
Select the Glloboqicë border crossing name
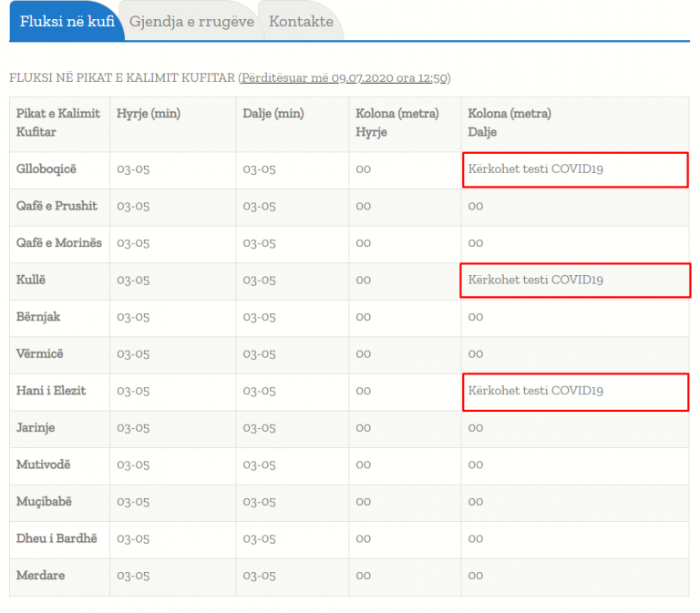46,169
